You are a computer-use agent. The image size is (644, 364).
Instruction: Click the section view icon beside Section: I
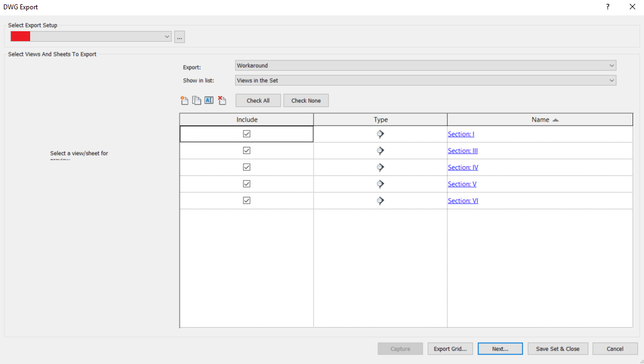[x=380, y=134]
